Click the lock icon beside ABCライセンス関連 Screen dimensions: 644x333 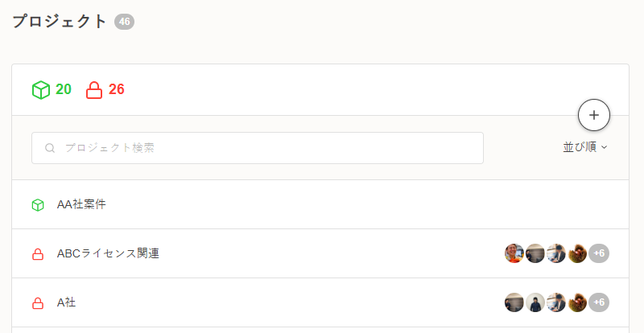point(37,254)
